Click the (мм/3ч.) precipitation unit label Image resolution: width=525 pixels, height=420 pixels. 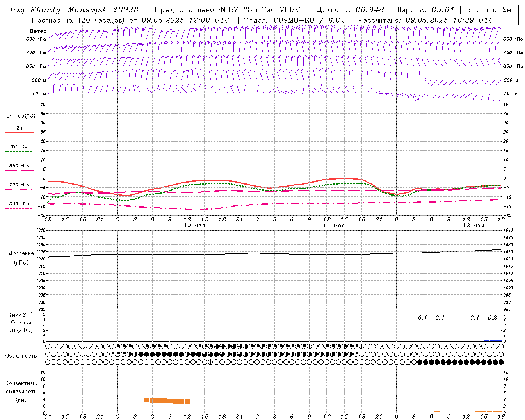click(21, 315)
